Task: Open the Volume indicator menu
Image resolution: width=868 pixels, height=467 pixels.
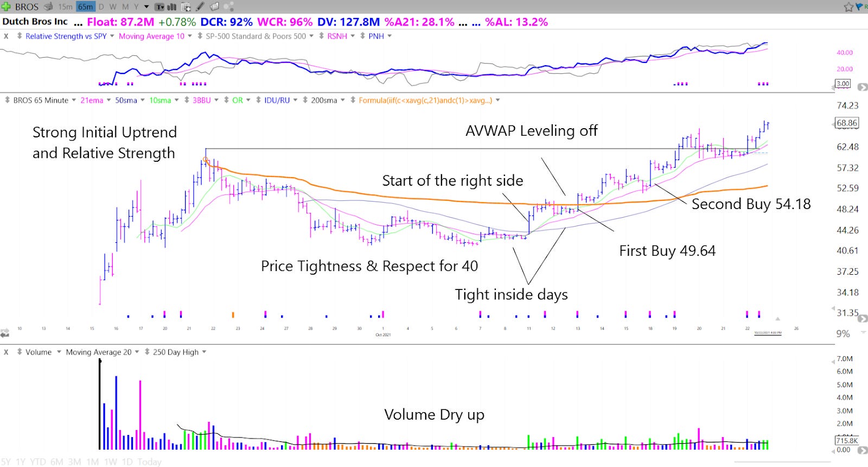Action: coord(59,352)
